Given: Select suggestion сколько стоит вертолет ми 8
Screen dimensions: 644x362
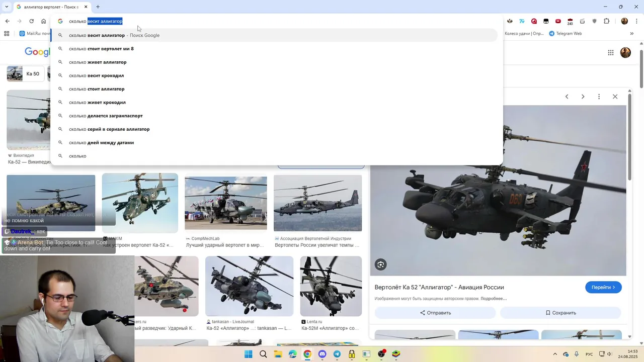Looking at the screenshot, I should (274, 49).
